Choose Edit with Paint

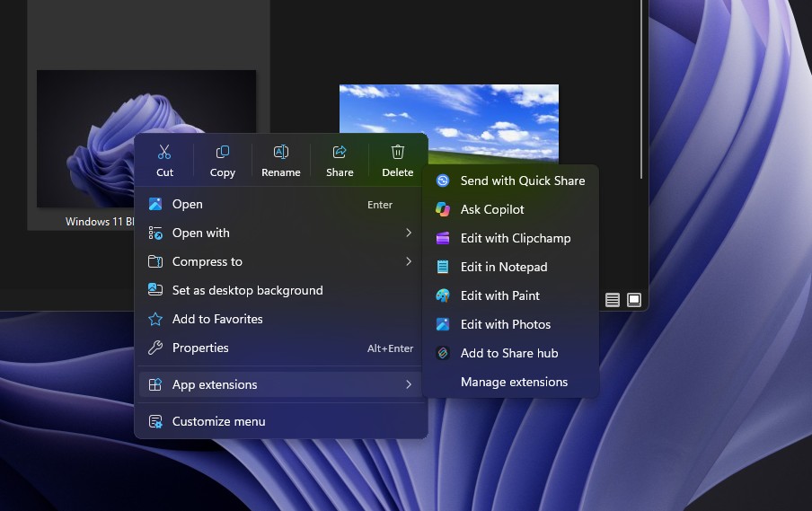click(x=510, y=295)
